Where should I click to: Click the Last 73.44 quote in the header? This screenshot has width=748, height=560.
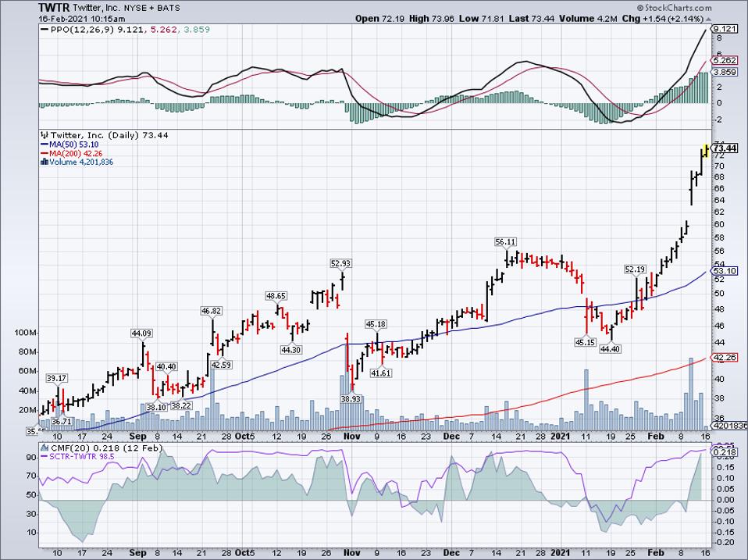532,19
